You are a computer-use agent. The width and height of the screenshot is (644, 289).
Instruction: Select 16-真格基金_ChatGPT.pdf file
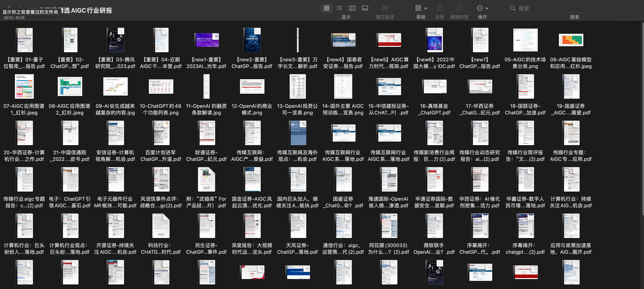(x=434, y=86)
